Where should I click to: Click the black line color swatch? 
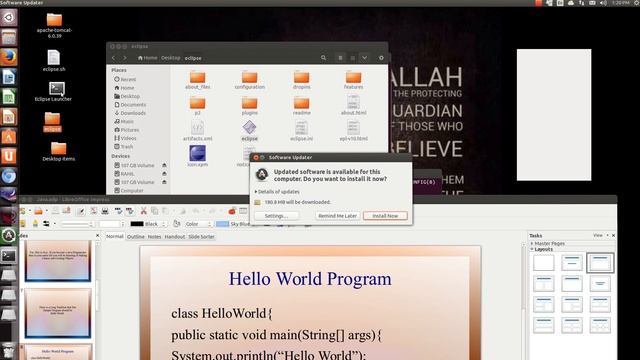[137, 224]
